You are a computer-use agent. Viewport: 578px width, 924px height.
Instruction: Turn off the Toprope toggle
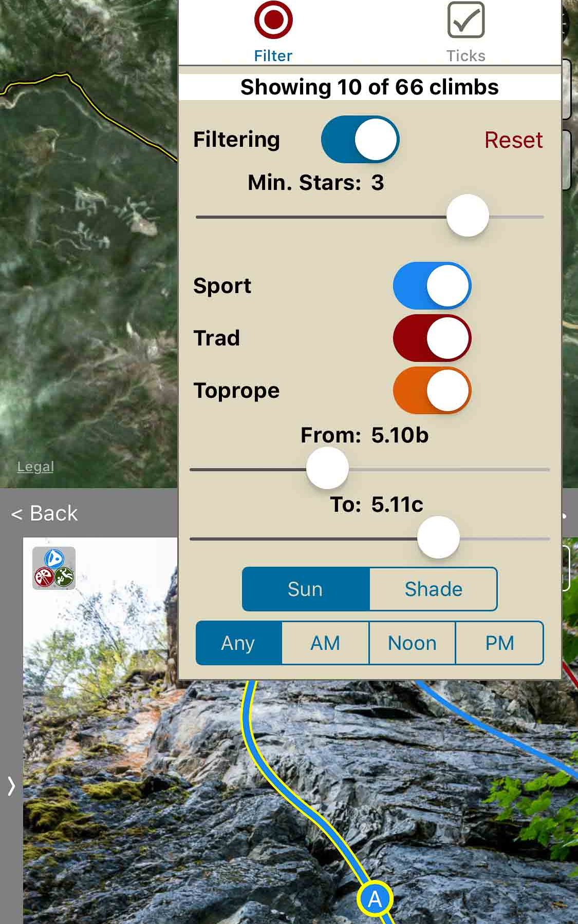[432, 391]
